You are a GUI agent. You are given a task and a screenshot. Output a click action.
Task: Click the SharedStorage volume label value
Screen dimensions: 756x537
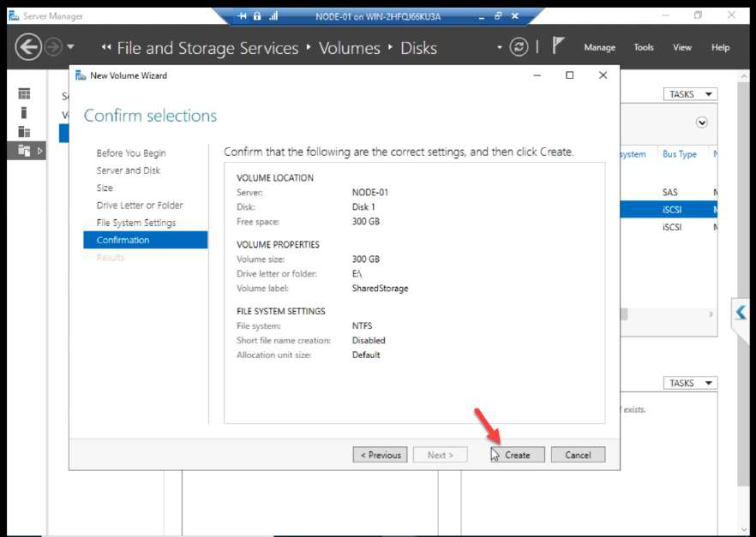pos(380,288)
